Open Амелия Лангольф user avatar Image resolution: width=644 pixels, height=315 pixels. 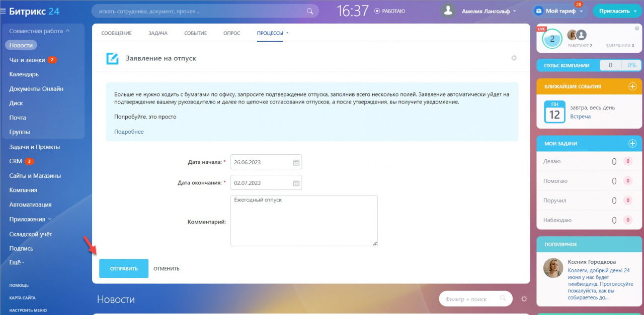(448, 11)
